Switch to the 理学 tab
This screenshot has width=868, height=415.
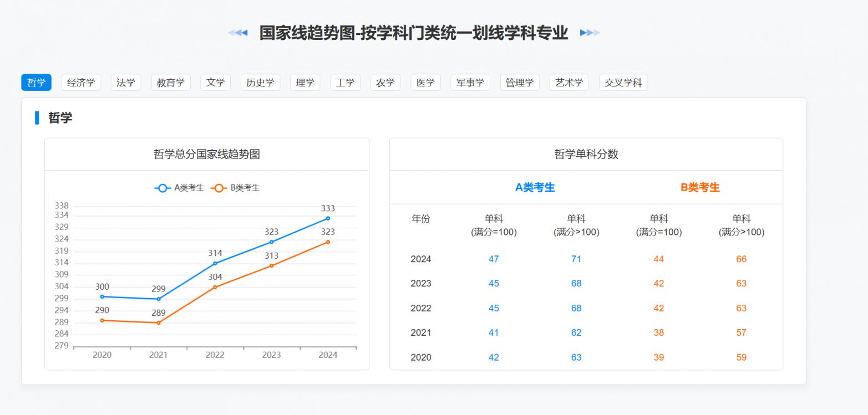point(305,83)
